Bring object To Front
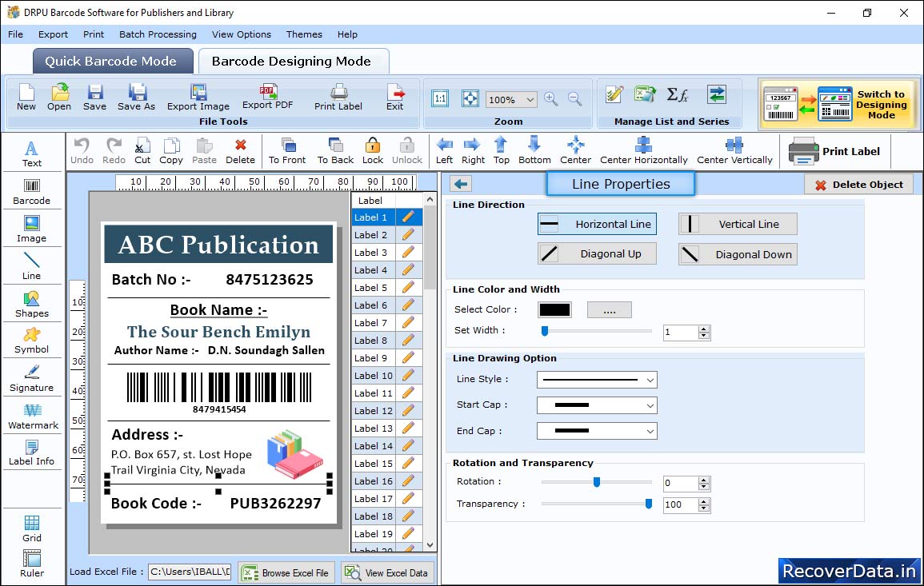 (x=287, y=151)
